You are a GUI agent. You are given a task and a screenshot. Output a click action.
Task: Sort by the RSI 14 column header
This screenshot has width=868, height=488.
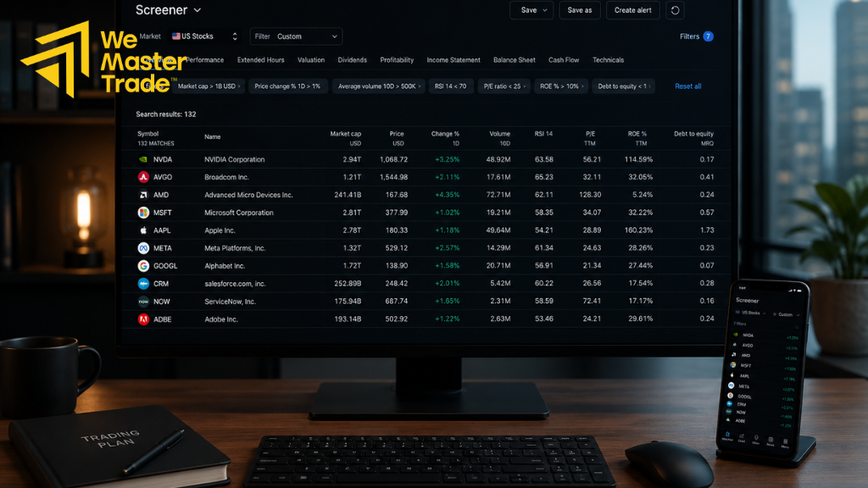pyautogui.click(x=543, y=134)
